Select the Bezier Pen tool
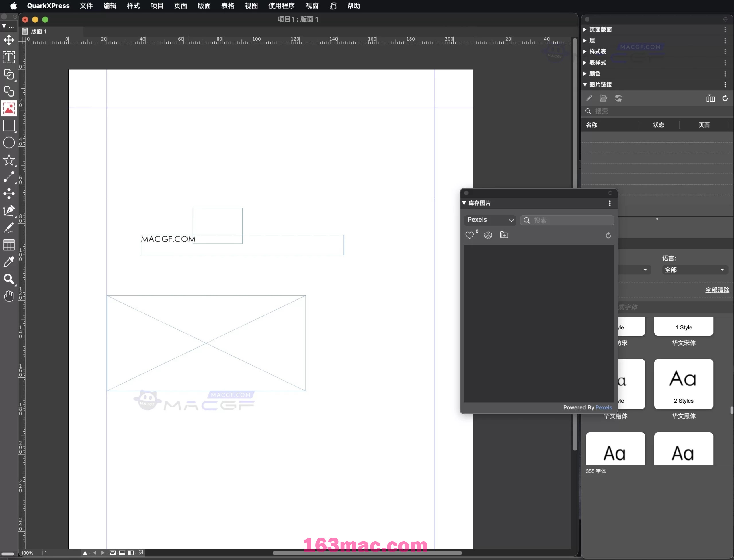 [9, 211]
